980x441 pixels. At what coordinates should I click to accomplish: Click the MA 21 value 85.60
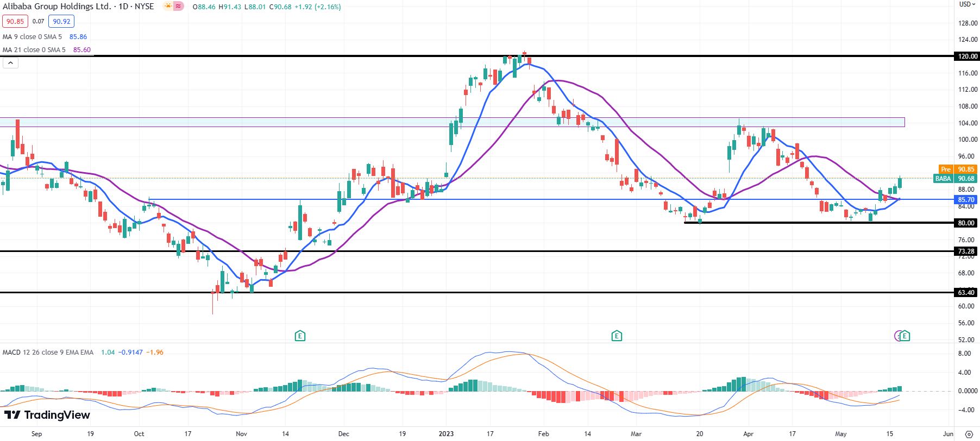[82, 50]
